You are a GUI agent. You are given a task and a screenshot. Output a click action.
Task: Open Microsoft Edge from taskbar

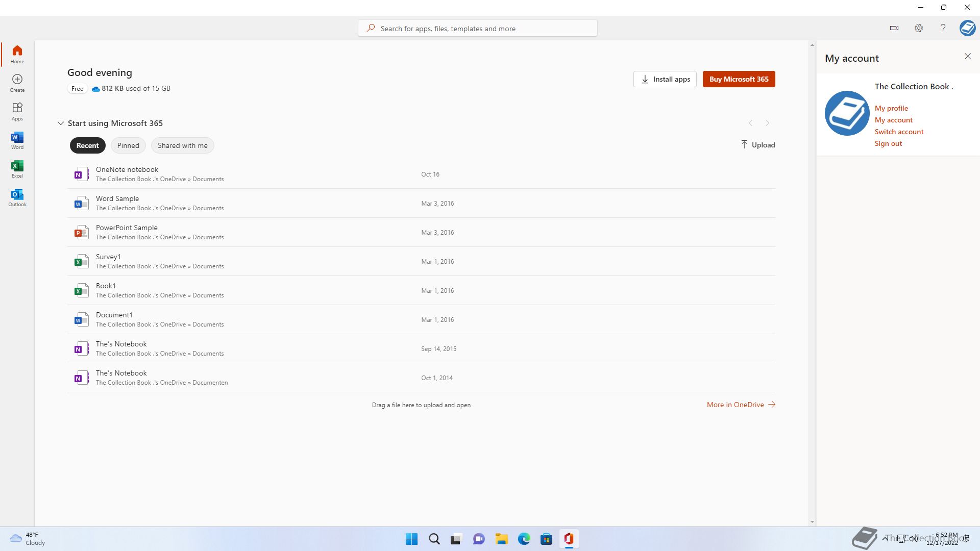click(x=524, y=539)
